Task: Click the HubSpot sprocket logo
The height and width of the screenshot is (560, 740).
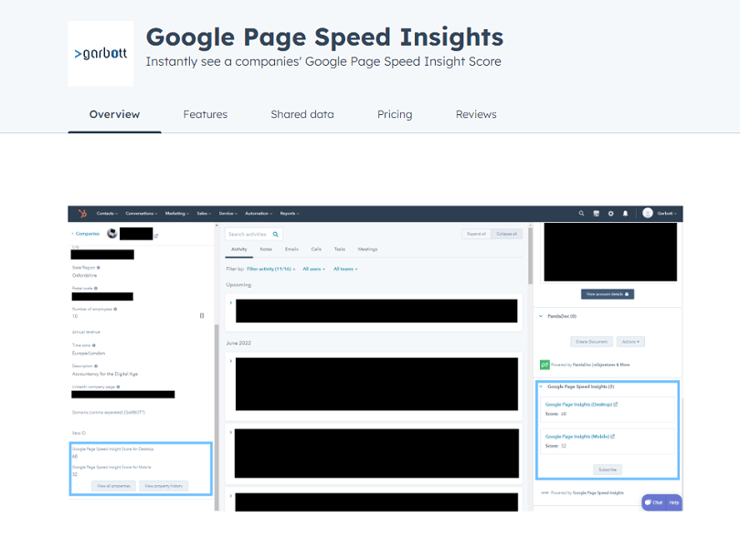Action: click(x=82, y=213)
